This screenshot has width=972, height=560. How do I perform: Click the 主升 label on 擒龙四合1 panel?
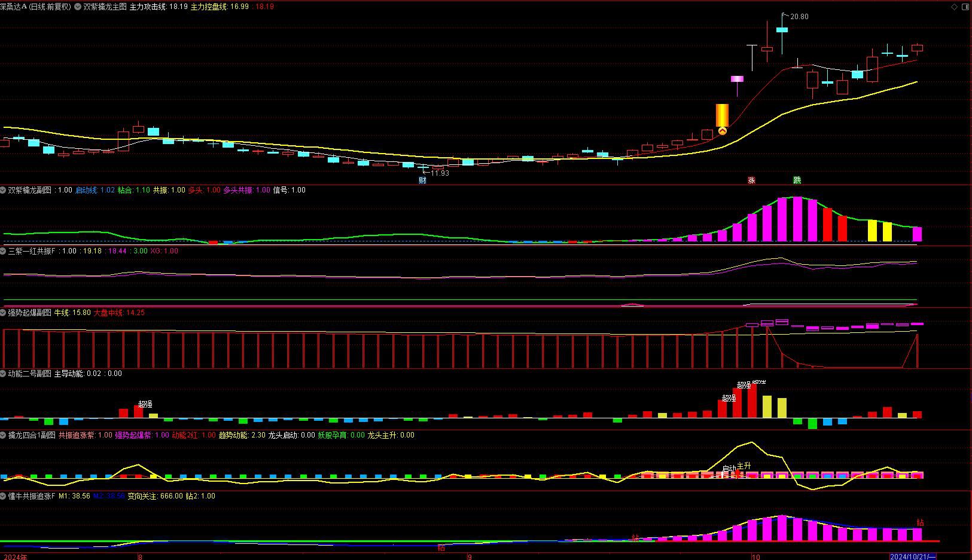pos(744,466)
